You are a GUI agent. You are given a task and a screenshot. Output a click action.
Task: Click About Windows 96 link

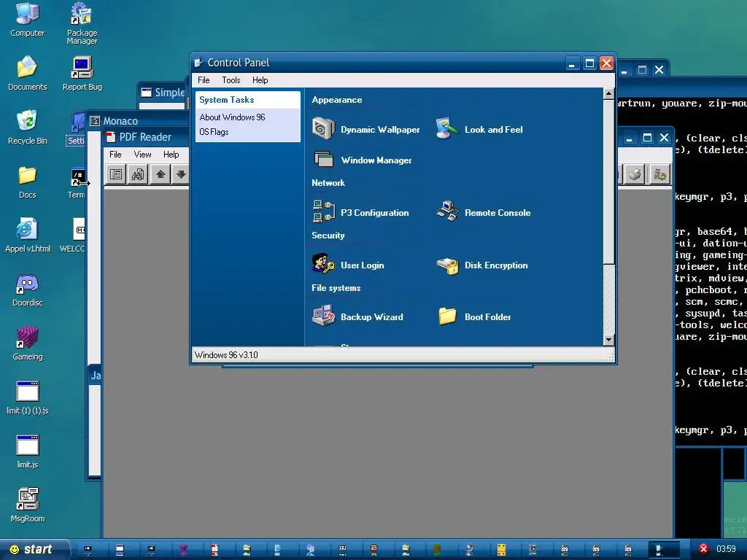pos(232,117)
